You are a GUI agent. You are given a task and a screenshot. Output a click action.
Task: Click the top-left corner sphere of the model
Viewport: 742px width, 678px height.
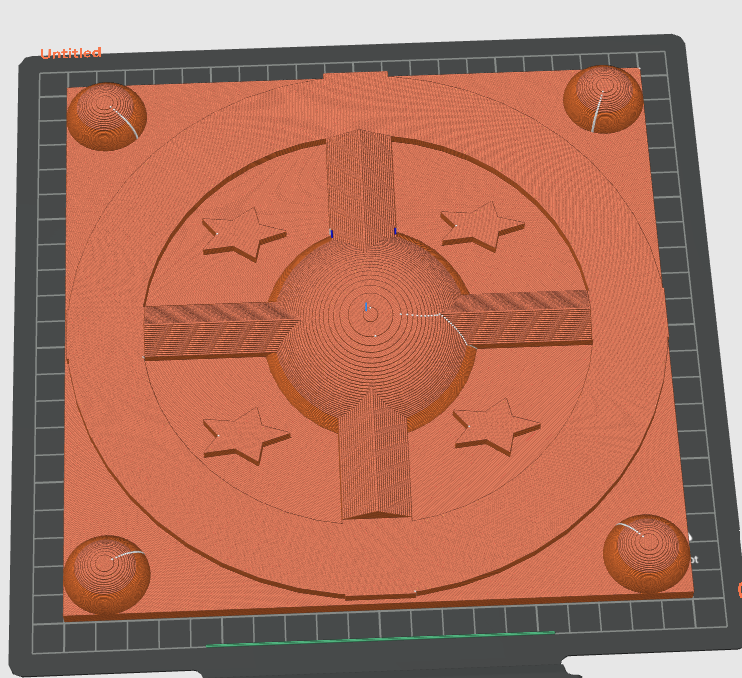tap(107, 116)
